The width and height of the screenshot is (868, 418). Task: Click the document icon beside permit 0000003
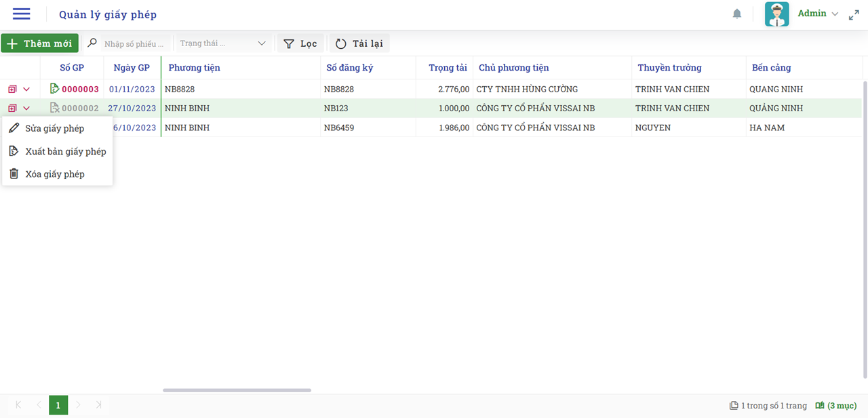pyautogui.click(x=55, y=89)
